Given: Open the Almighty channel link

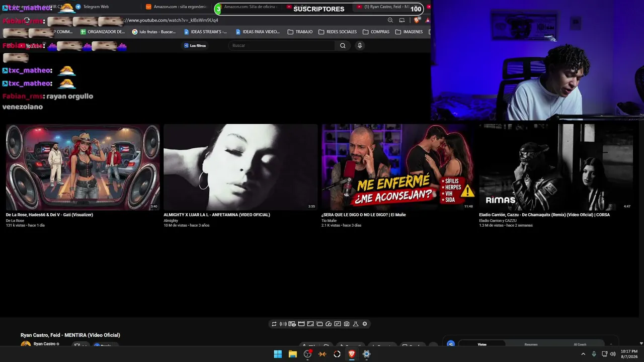Looking at the screenshot, I should 171,221.
